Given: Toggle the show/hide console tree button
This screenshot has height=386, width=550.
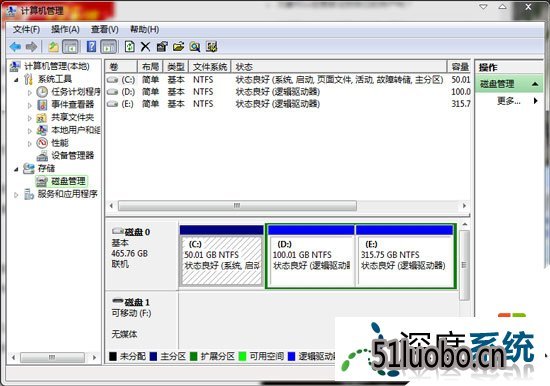Looking at the screenshot, I should click(x=71, y=47).
